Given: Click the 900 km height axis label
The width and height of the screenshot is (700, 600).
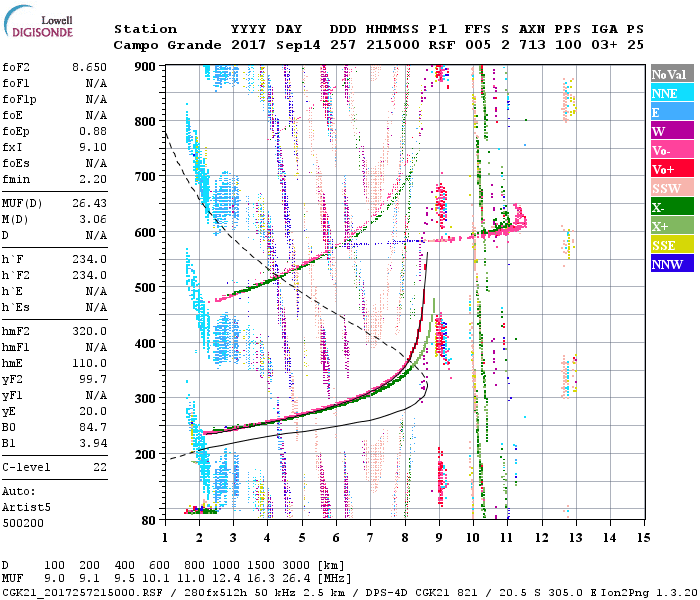Looking at the screenshot, I should (146, 67).
